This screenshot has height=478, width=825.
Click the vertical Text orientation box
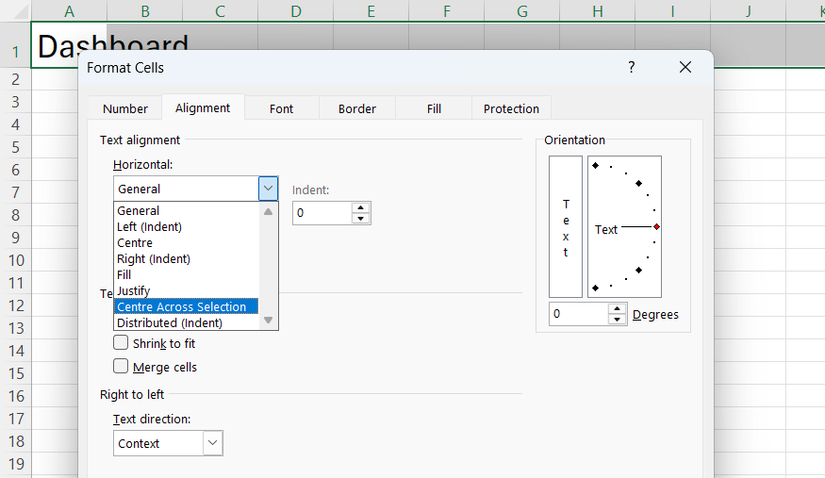click(565, 226)
